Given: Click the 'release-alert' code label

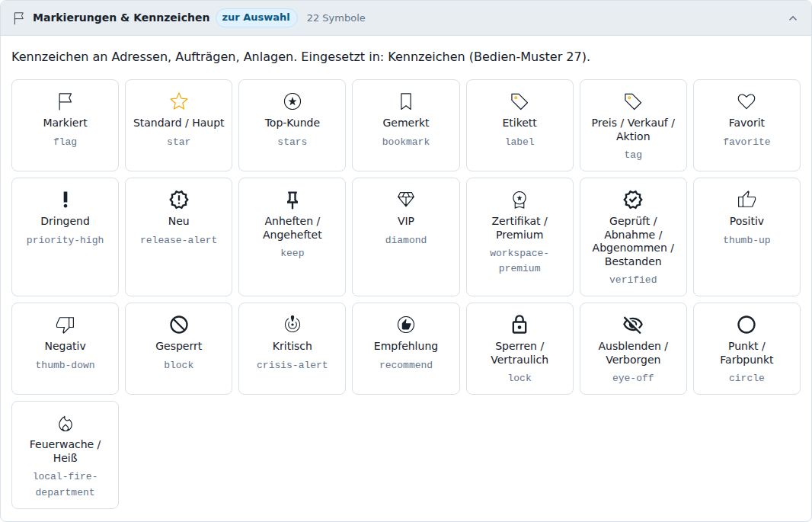Looking at the screenshot, I should [x=179, y=240].
